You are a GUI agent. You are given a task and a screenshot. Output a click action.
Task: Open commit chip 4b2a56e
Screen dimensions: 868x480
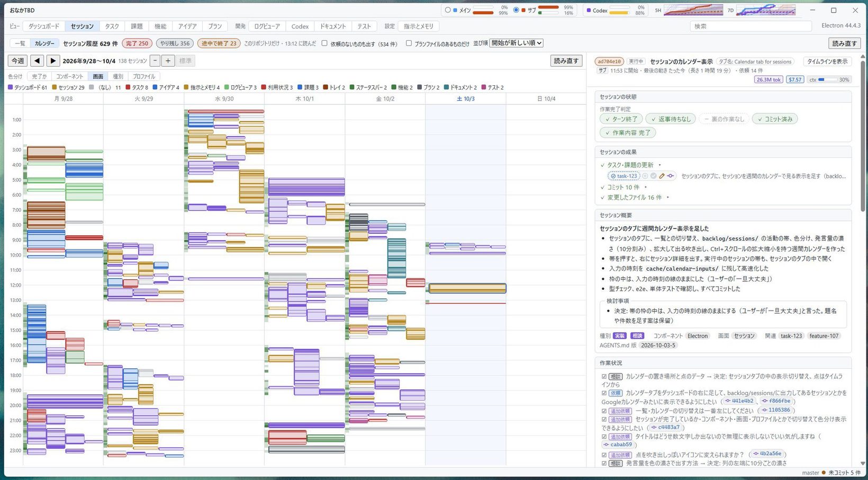point(767,454)
